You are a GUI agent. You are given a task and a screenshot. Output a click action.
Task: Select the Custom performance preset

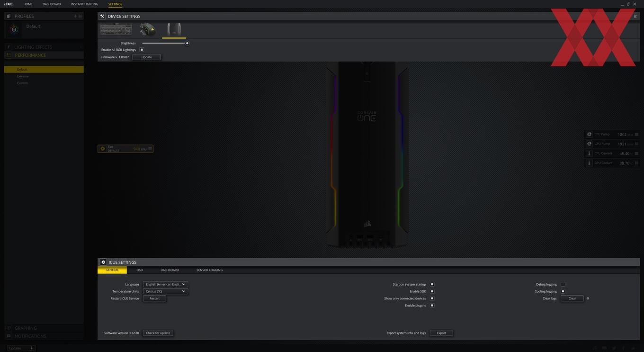[x=22, y=83]
